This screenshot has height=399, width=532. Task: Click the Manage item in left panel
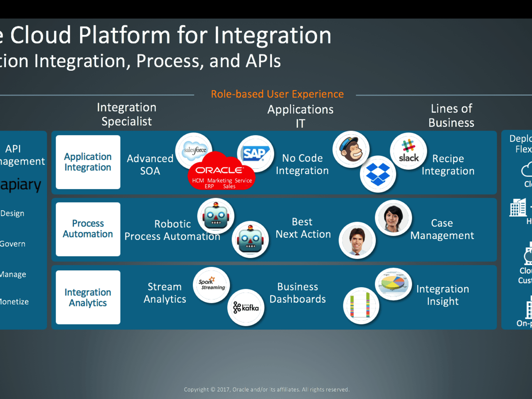tap(13, 274)
